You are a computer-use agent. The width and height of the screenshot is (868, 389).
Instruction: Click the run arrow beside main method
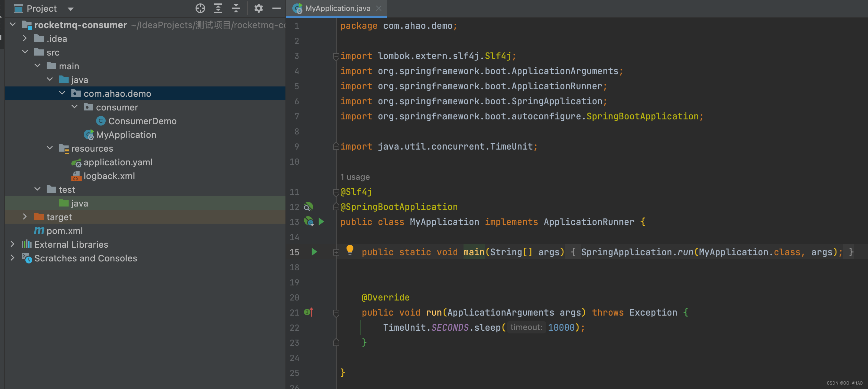coord(314,252)
